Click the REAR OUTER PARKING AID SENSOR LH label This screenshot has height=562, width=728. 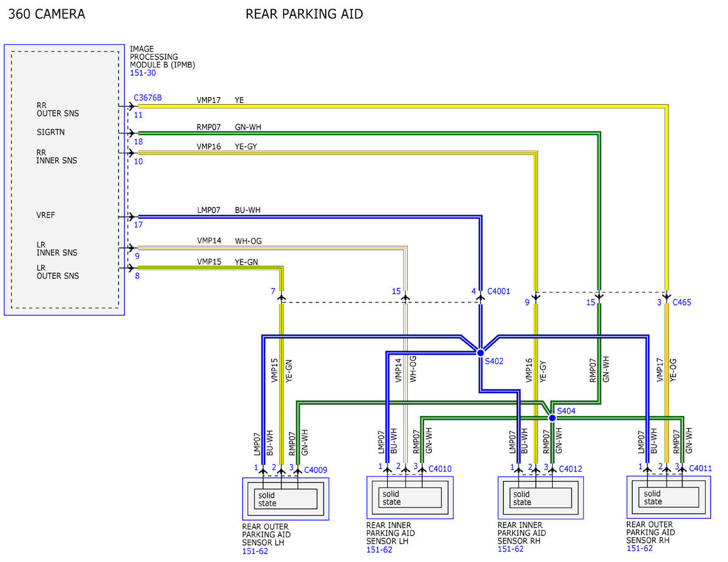click(266, 535)
